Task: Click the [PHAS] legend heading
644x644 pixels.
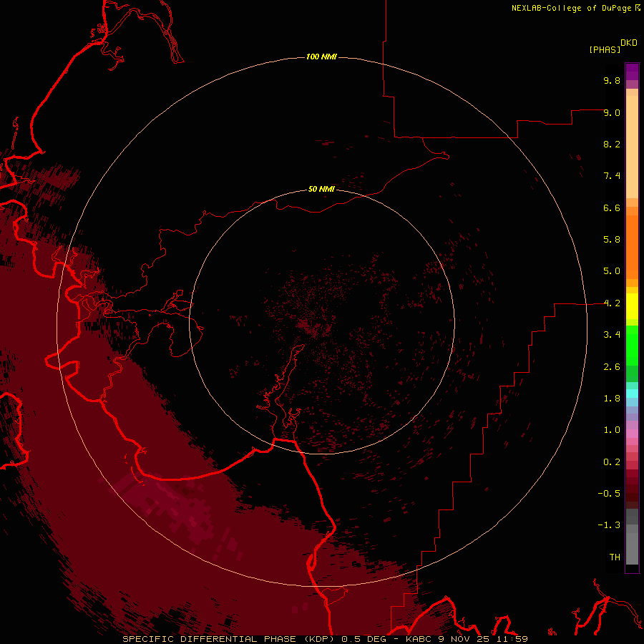Action: [605, 49]
